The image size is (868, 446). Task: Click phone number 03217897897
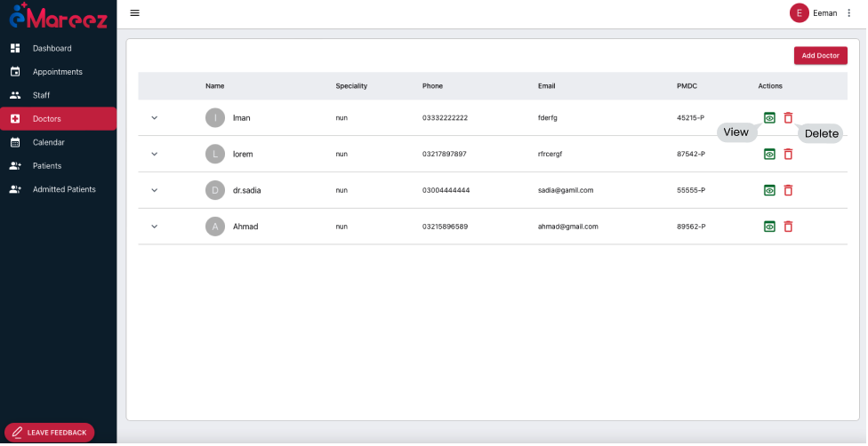coord(445,154)
